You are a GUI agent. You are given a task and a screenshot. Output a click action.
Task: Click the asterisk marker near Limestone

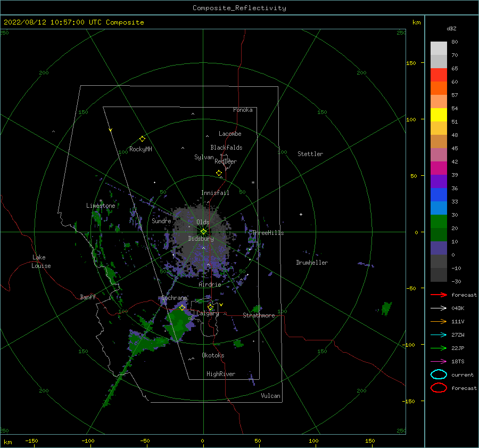pyautogui.click(x=101, y=201)
